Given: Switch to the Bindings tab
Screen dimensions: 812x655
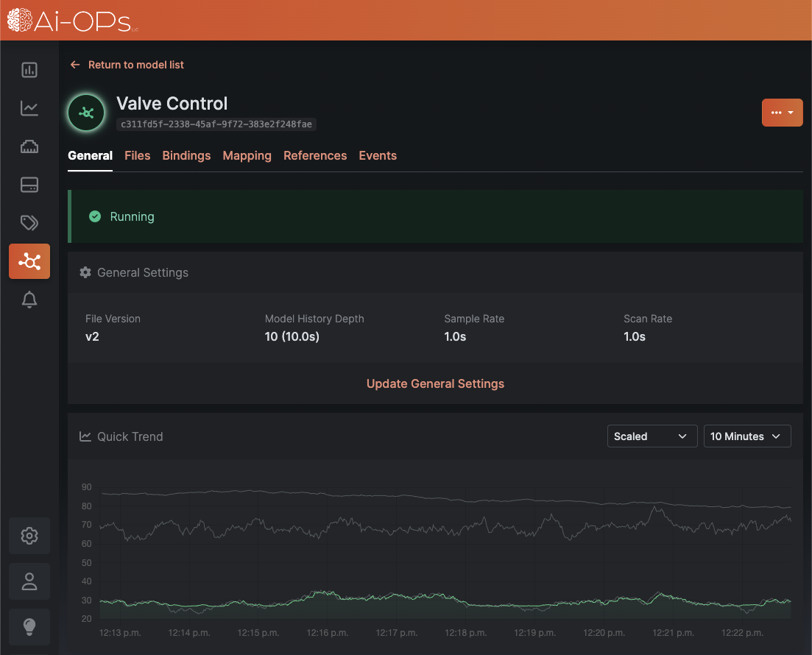Looking at the screenshot, I should [186, 155].
